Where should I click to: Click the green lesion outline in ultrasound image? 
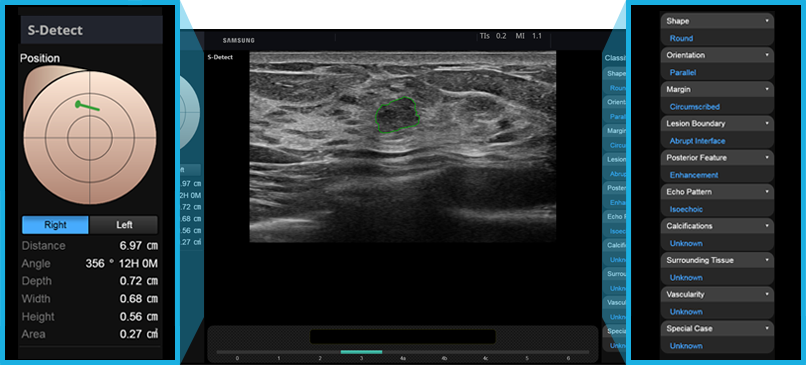click(x=398, y=115)
